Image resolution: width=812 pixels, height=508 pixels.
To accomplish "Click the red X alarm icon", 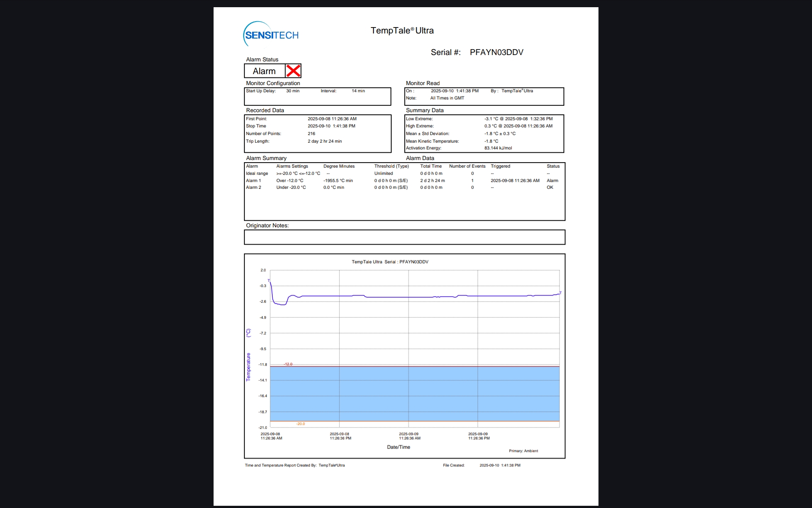I will pos(293,71).
